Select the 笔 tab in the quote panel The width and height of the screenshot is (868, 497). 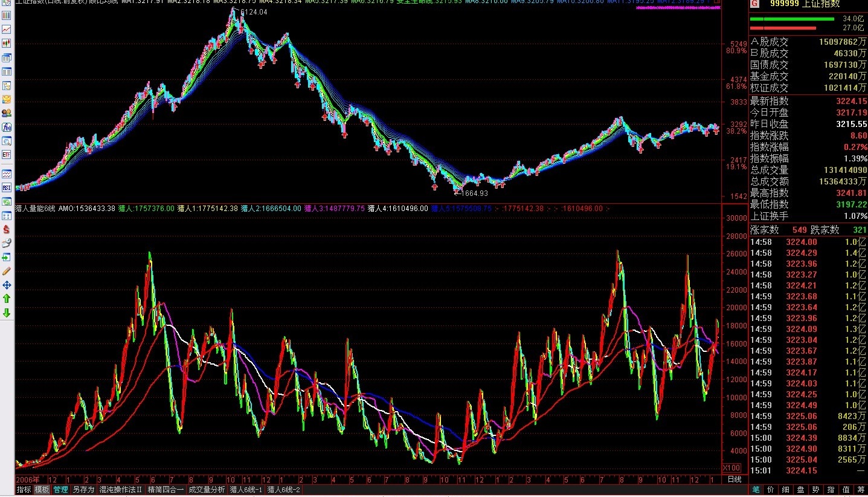click(x=755, y=490)
